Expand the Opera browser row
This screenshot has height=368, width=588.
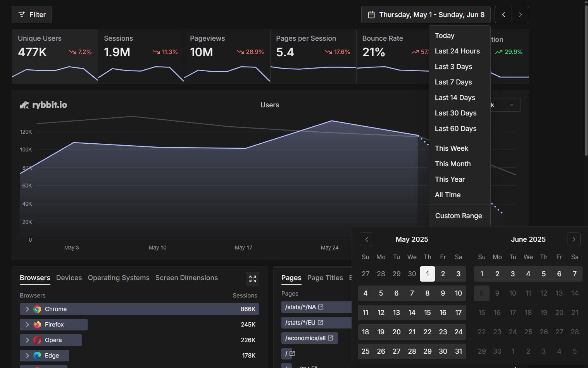point(27,340)
